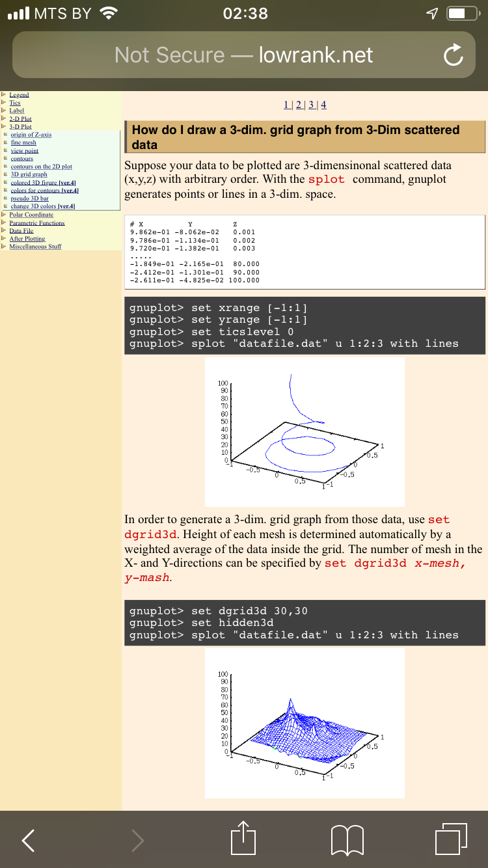The image size is (488, 868).
Task: Select "contours on the 2D plot" link
Action: click(41, 167)
